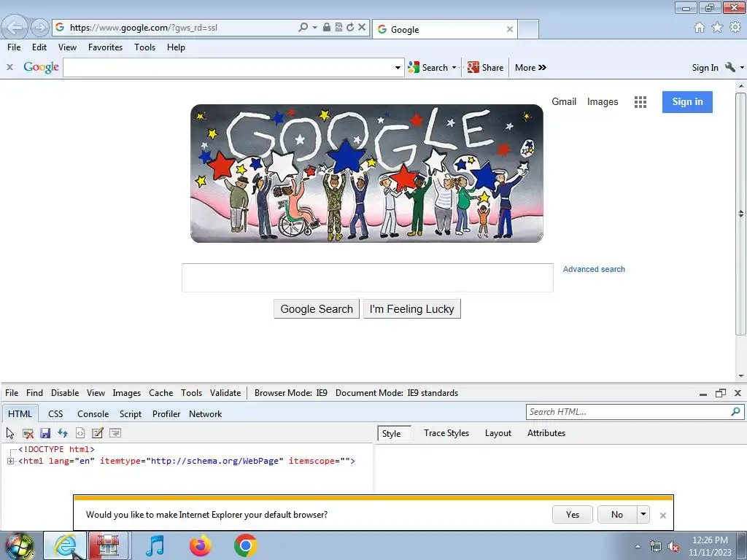Refresh the HTML tree with blue arrows icon
Viewport: 747px width, 560px height.
pos(63,433)
